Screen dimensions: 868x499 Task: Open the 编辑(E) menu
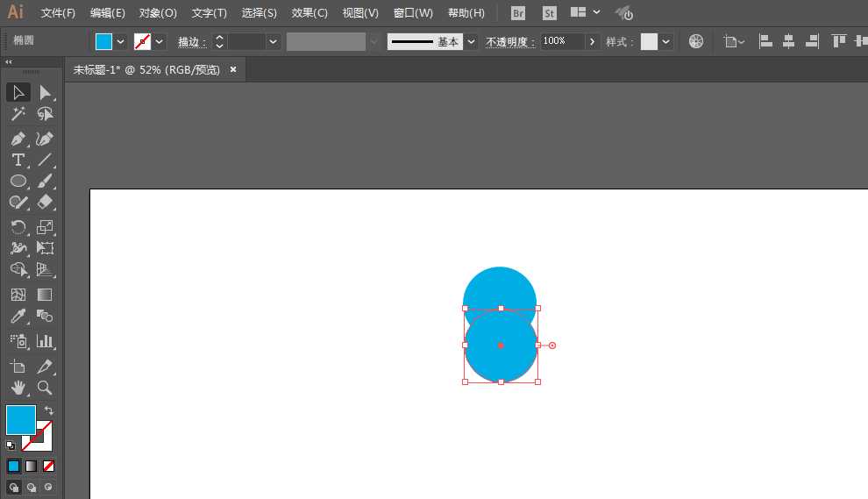[107, 13]
